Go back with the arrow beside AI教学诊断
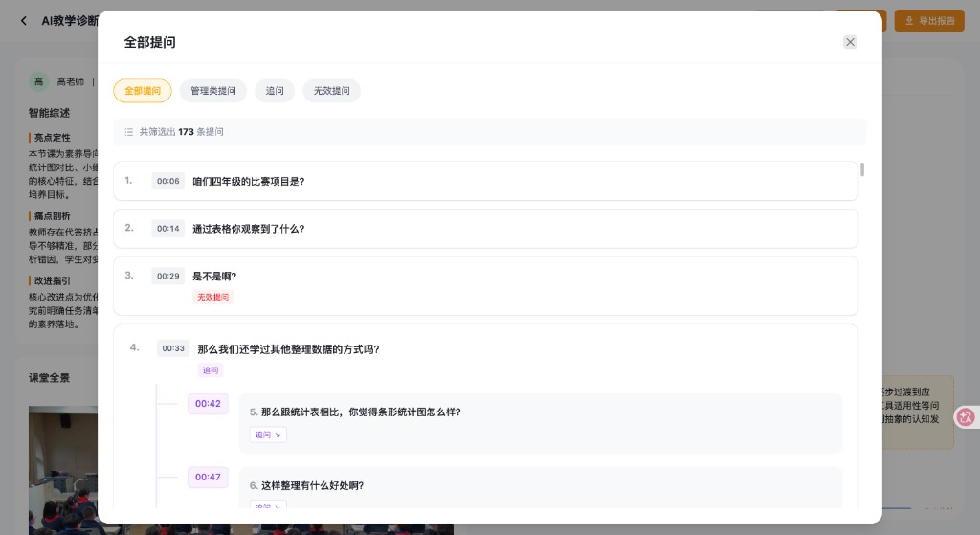Screen dimensions: 980x535 [24, 21]
